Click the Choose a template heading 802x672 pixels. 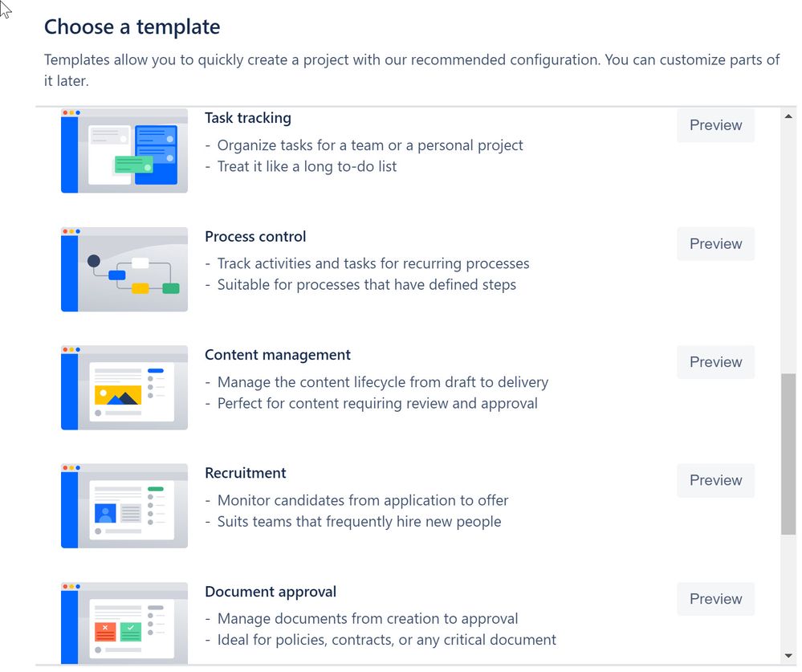[132, 27]
